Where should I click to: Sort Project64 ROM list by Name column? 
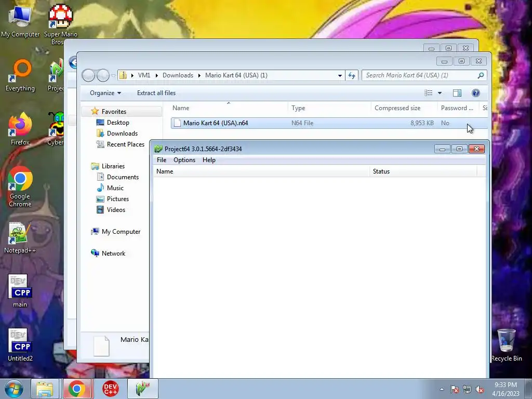(x=261, y=171)
